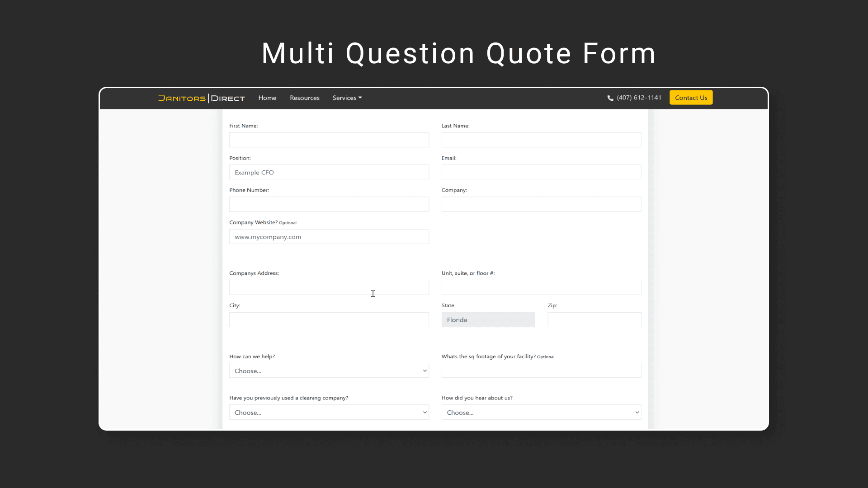Click the Janitors Direct logo
This screenshot has width=868, height=488.
201,98
